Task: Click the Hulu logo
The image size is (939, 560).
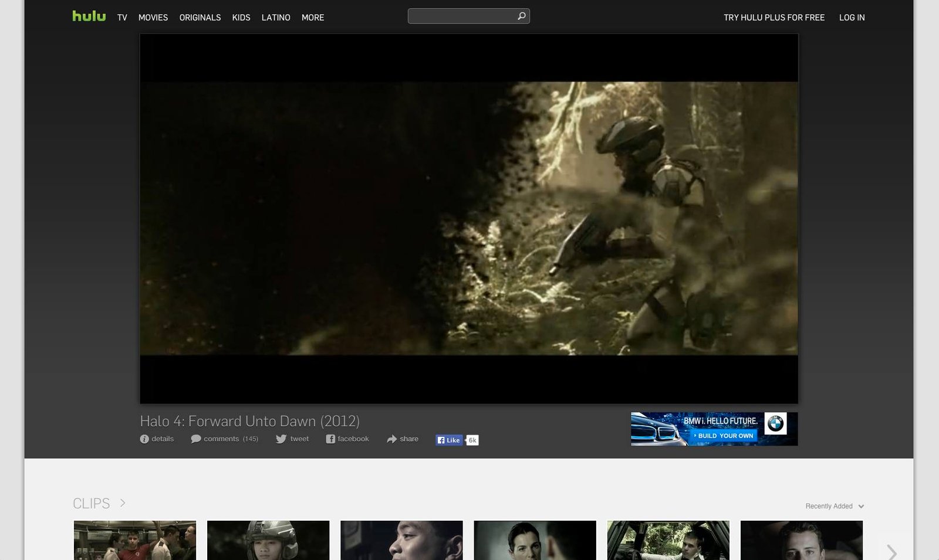Action: [x=89, y=16]
